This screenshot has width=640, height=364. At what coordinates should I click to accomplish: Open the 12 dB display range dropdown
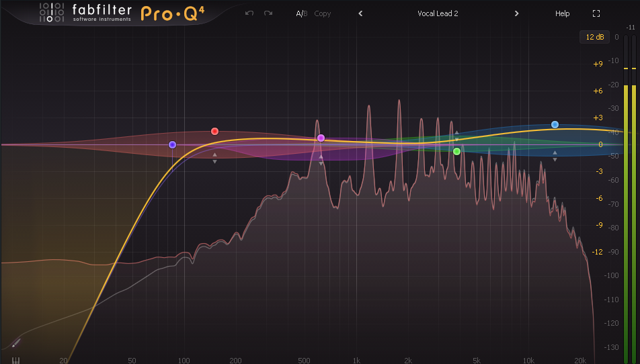(x=595, y=37)
